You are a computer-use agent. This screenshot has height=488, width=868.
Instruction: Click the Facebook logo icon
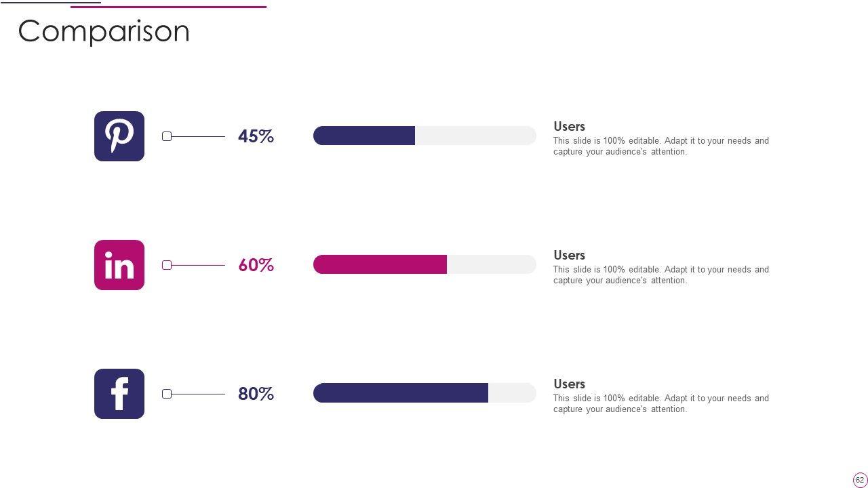pyautogui.click(x=119, y=394)
